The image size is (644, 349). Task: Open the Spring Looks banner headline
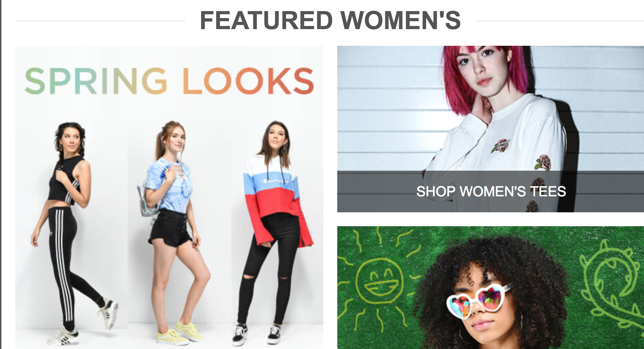169,81
